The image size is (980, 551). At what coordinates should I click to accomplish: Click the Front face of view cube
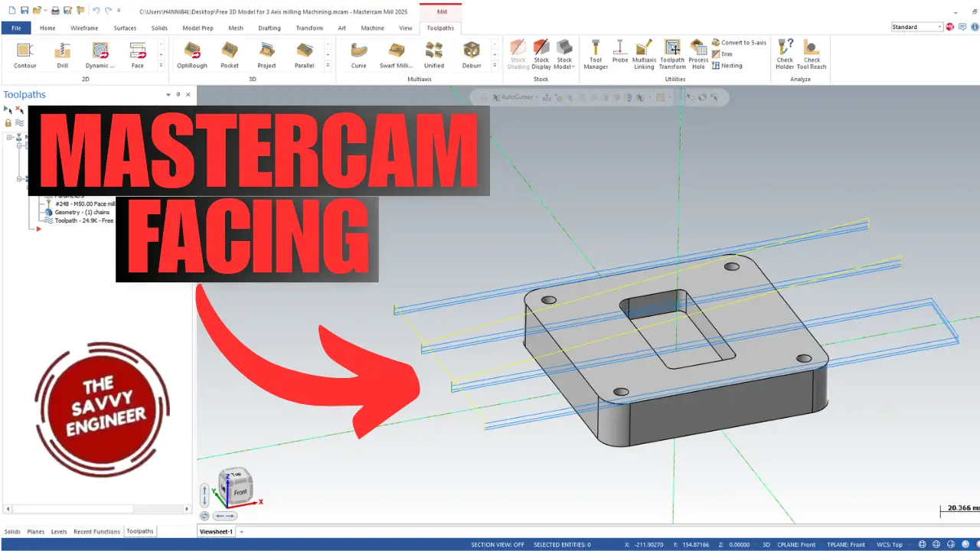click(x=239, y=492)
